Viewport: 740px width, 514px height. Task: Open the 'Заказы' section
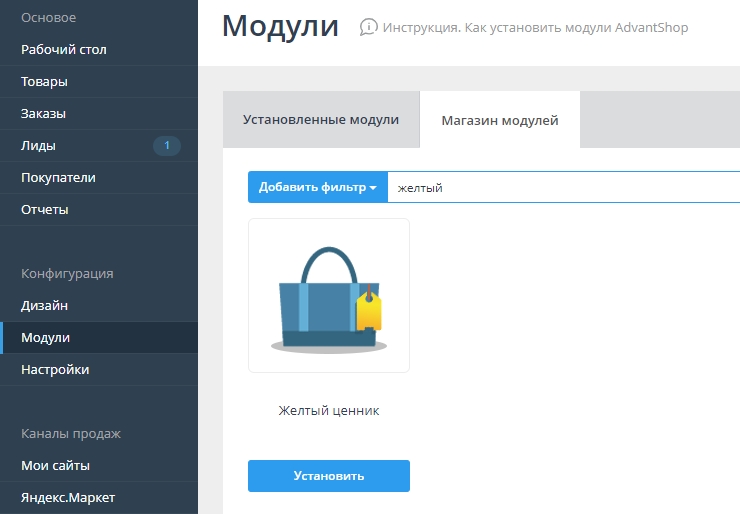pyautogui.click(x=43, y=114)
